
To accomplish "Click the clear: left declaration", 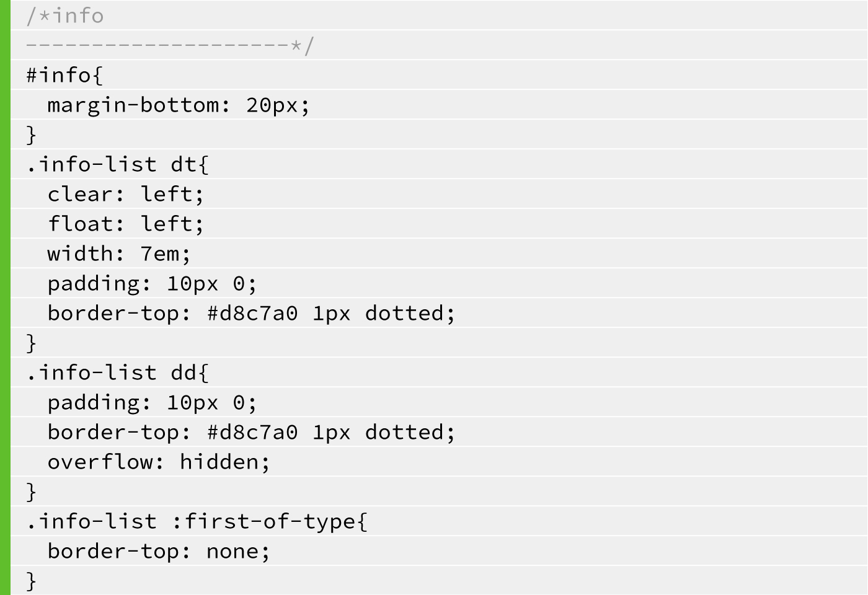I will [125, 194].
